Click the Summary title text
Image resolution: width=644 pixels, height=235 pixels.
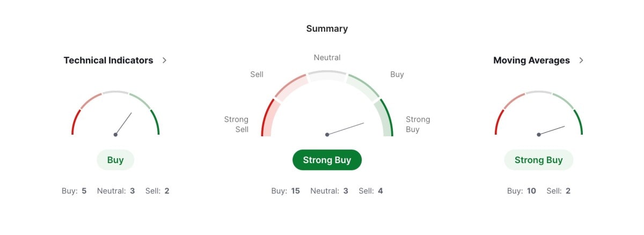[x=327, y=28]
